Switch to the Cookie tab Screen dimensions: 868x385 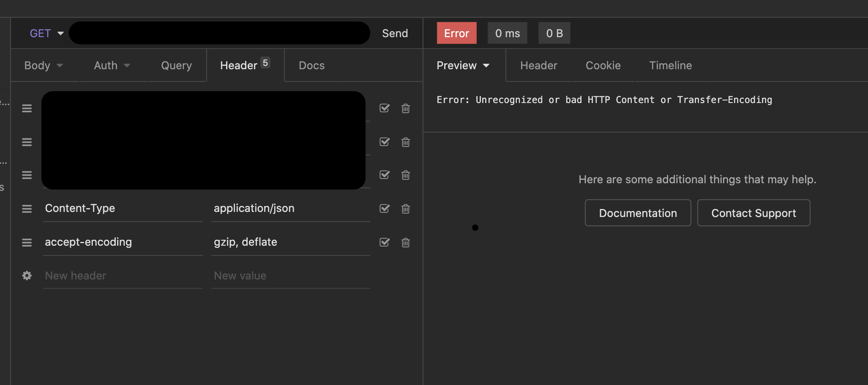[603, 65]
